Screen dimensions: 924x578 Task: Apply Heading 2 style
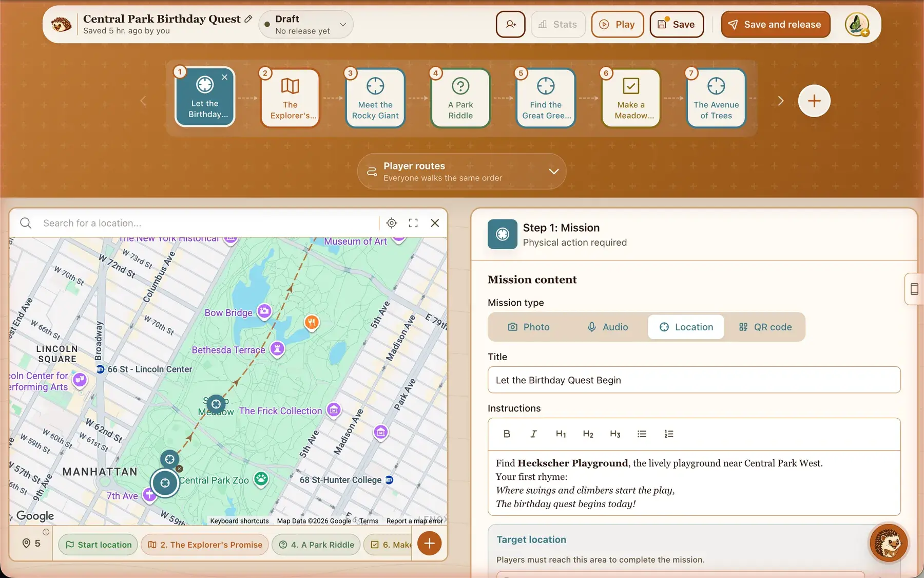click(588, 434)
